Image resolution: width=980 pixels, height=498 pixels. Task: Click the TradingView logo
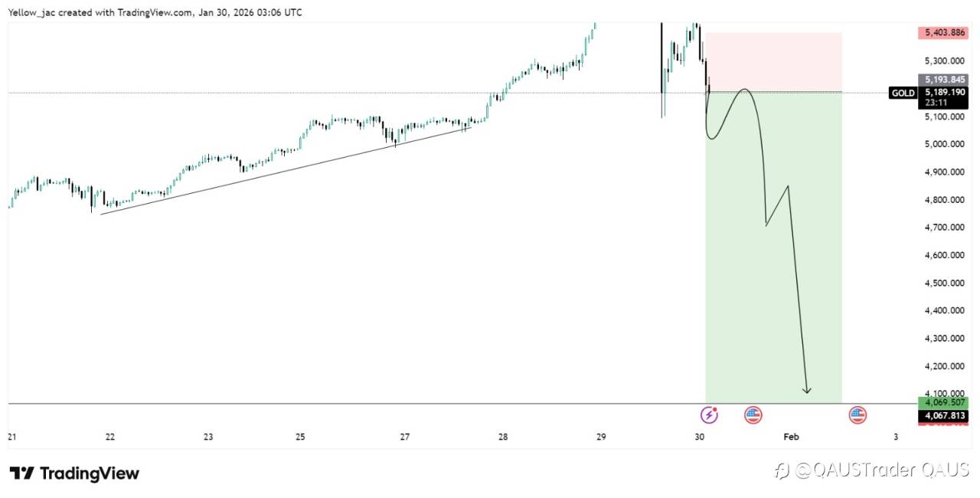pos(74,473)
